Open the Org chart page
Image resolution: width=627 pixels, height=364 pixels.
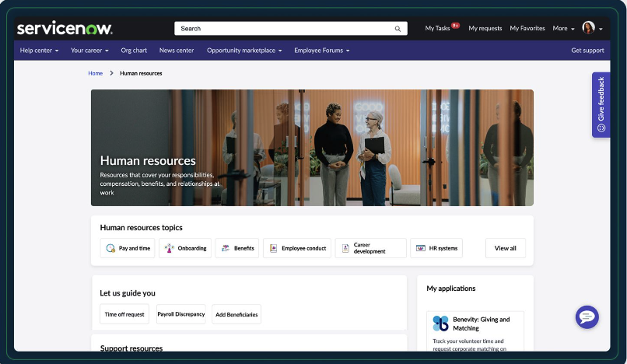[x=134, y=51]
